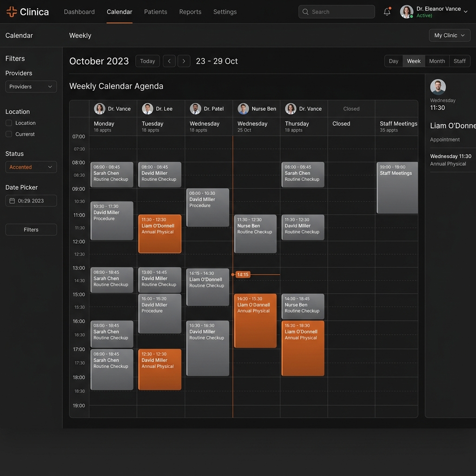Open the My Clinic dropdown
Viewport: 476px width, 476px height.
click(x=450, y=35)
